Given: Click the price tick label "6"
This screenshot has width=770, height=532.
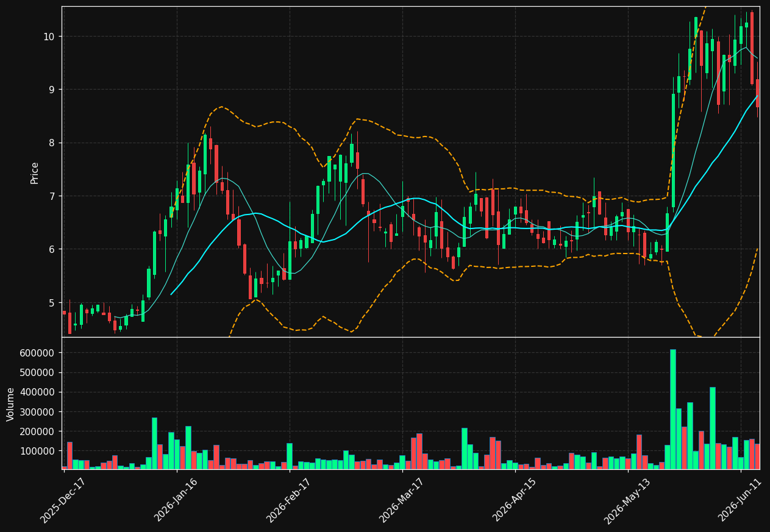Looking at the screenshot, I should click(51, 249).
